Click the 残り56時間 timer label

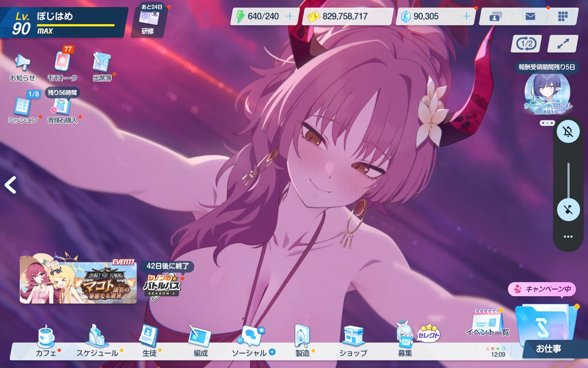(62, 92)
